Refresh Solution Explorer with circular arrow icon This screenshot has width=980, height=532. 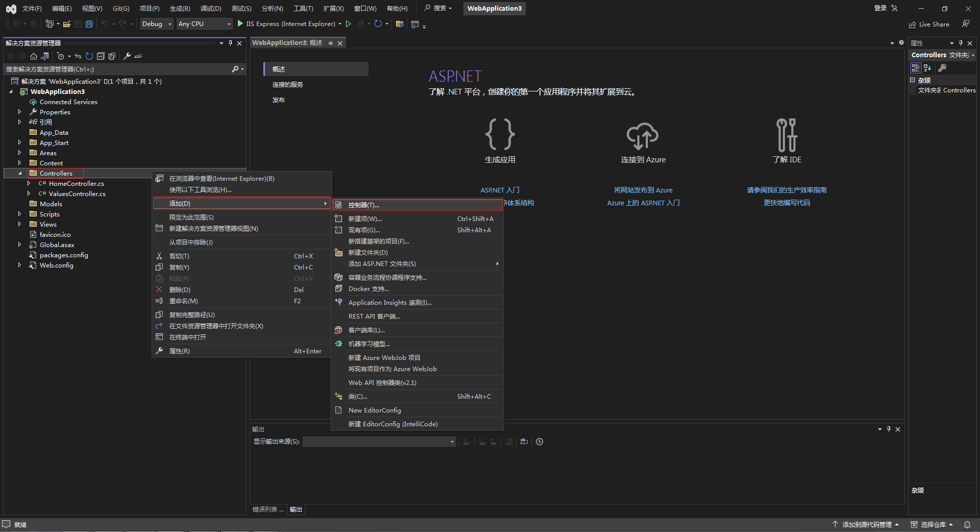click(89, 56)
